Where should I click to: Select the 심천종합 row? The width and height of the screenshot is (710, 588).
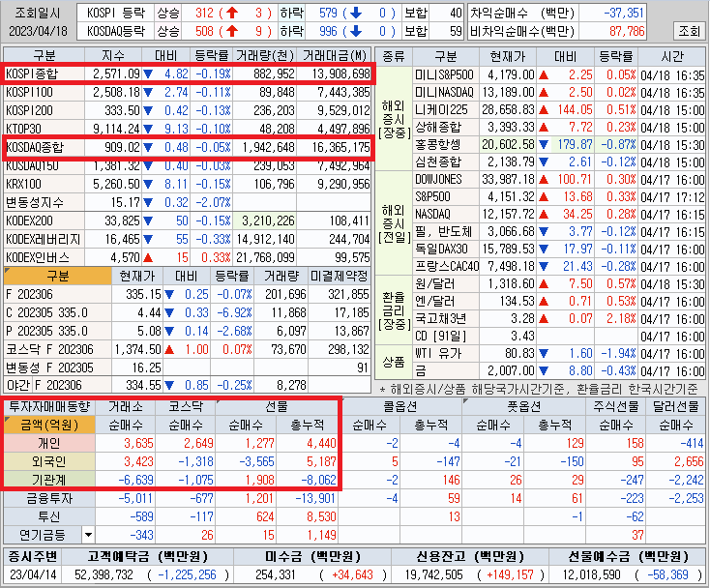click(x=559, y=162)
